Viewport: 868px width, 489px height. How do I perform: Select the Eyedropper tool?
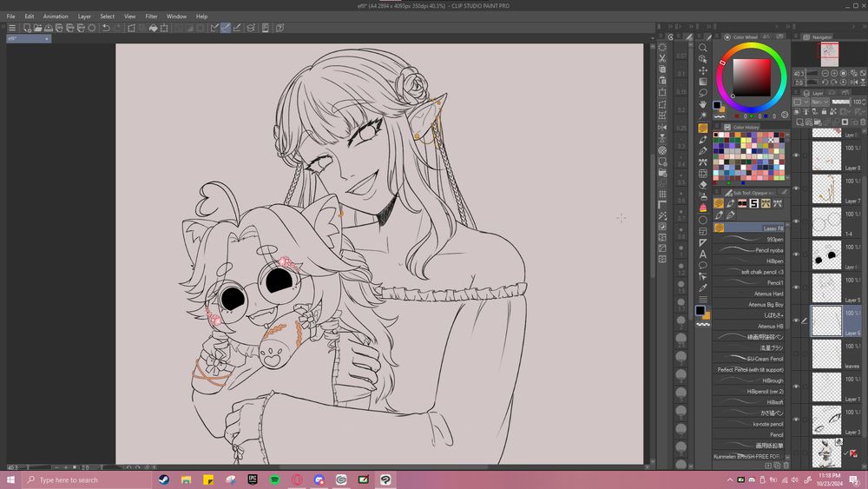pyautogui.click(x=702, y=288)
